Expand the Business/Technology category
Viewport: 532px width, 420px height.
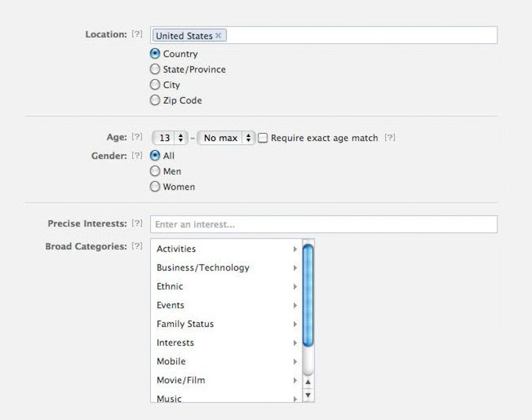pyautogui.click(x=203, y=268)
